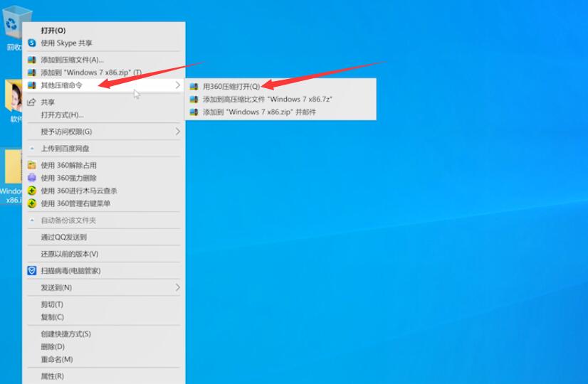Choose 剪切(T)
The image size is (588, 384).
click(x=103, y=304)
